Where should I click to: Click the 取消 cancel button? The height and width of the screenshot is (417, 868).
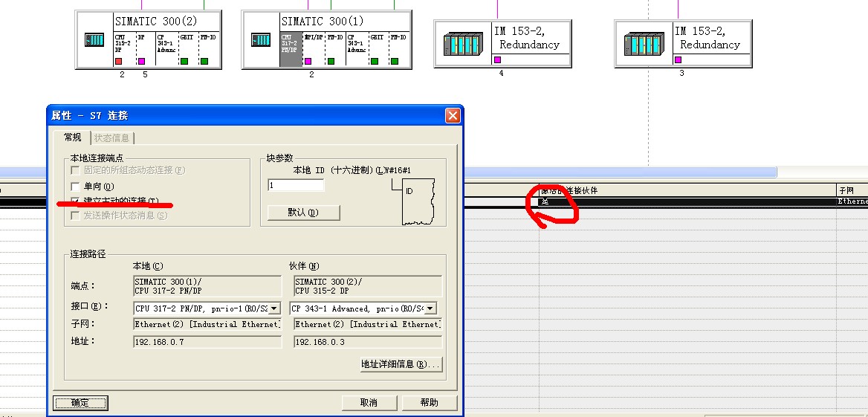pyautogui.click(x=369, y=403)
